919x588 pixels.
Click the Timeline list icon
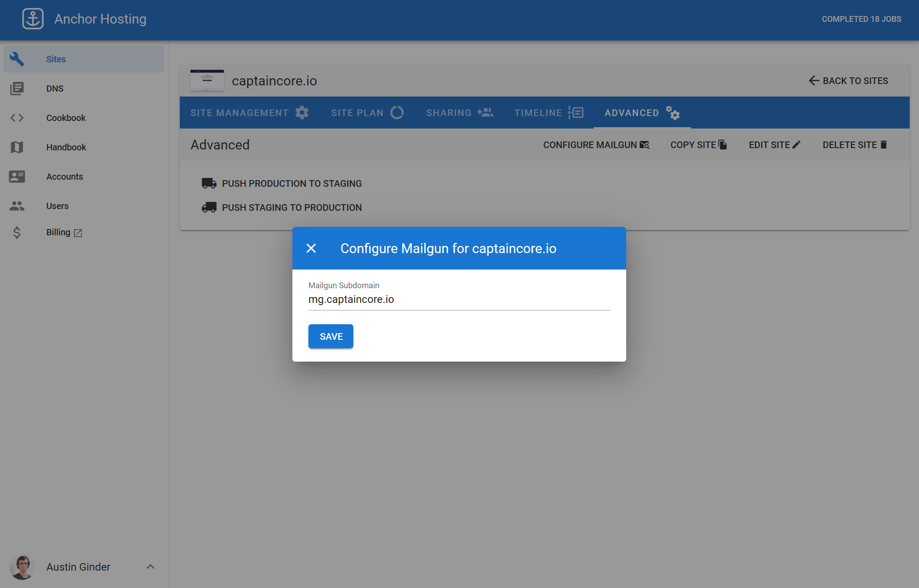(576, 113)
